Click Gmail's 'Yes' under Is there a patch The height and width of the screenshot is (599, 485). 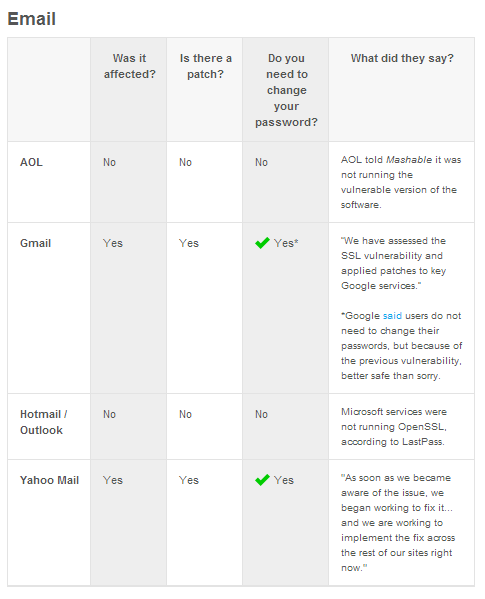click(x=189, y=243)
